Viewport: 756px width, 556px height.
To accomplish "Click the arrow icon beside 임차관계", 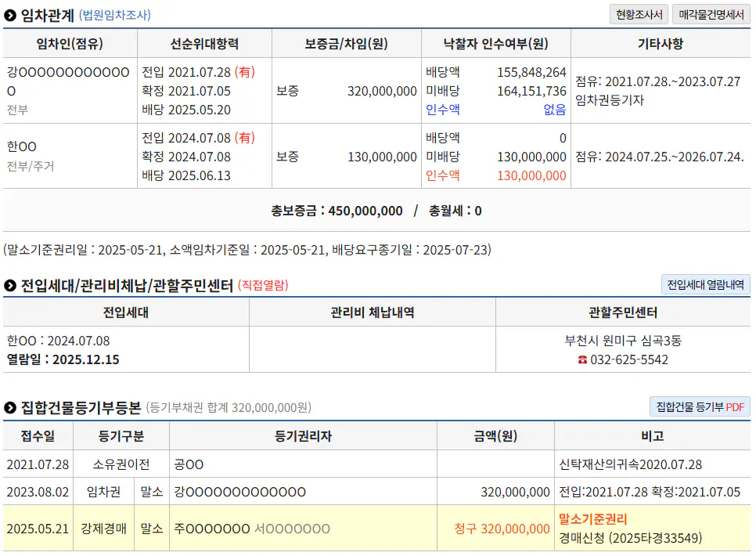I will click(9, 16).
